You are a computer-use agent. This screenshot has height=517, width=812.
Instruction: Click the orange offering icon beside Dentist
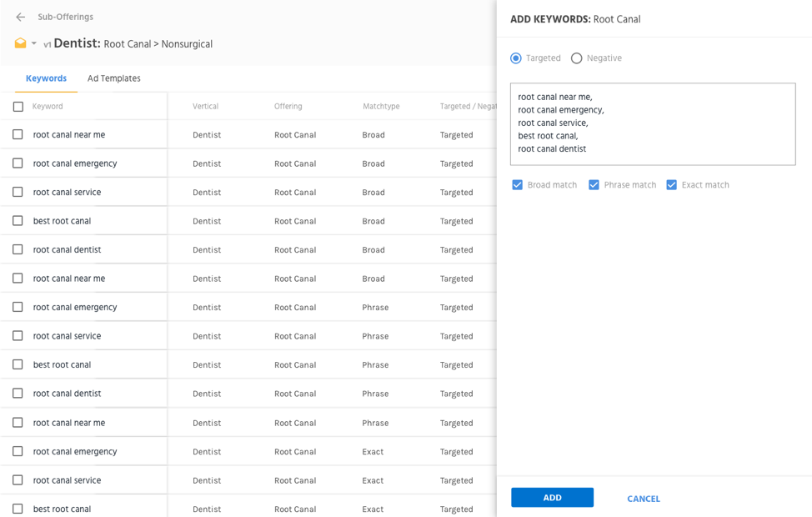tap(20, 43)
